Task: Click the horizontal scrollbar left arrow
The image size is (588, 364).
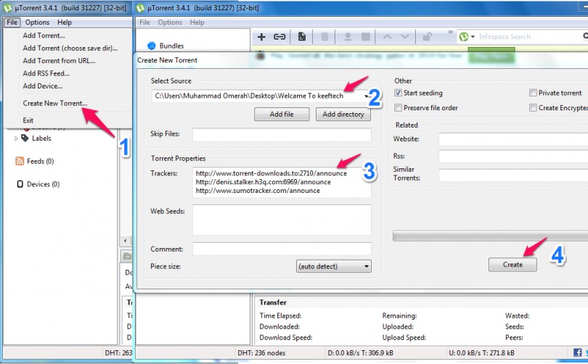Action: [126, 241]
